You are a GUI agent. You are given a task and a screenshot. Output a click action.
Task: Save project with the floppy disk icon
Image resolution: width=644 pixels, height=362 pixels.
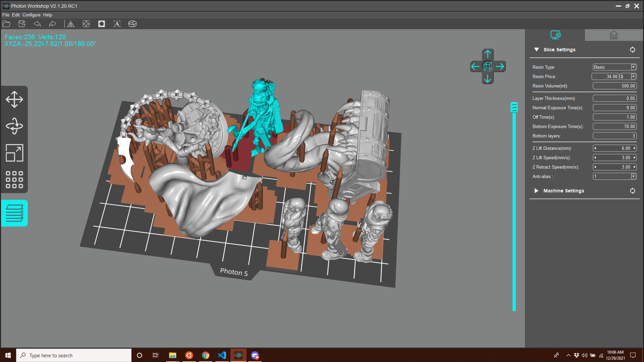(x=22, y=24)
